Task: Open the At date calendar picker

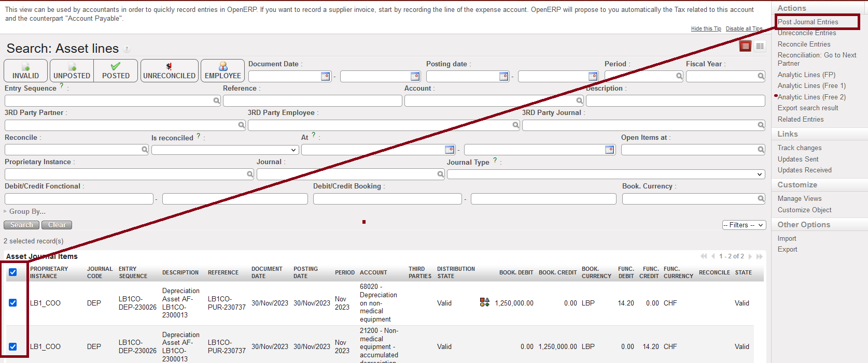Action: coord(450,150)
